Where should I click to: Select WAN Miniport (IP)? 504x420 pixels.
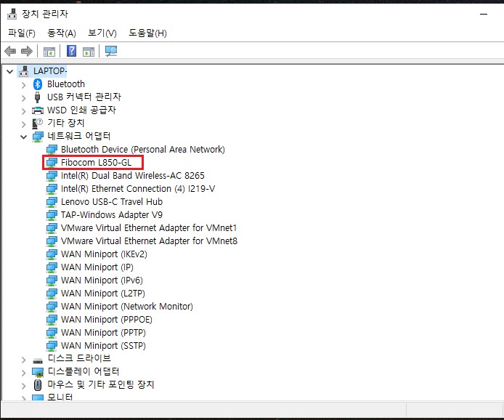click(97, 267)
